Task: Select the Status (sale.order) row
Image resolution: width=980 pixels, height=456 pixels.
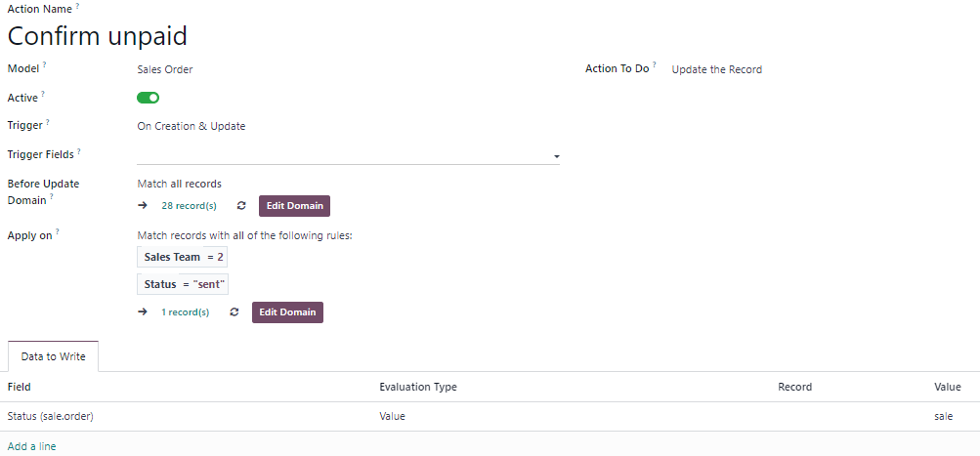Action: click(490, 416)
